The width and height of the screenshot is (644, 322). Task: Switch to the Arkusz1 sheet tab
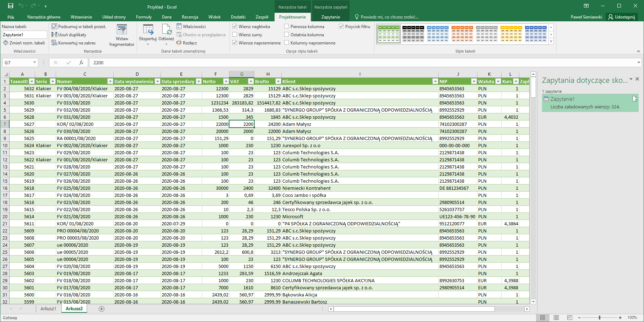click(x=48, y=308)
